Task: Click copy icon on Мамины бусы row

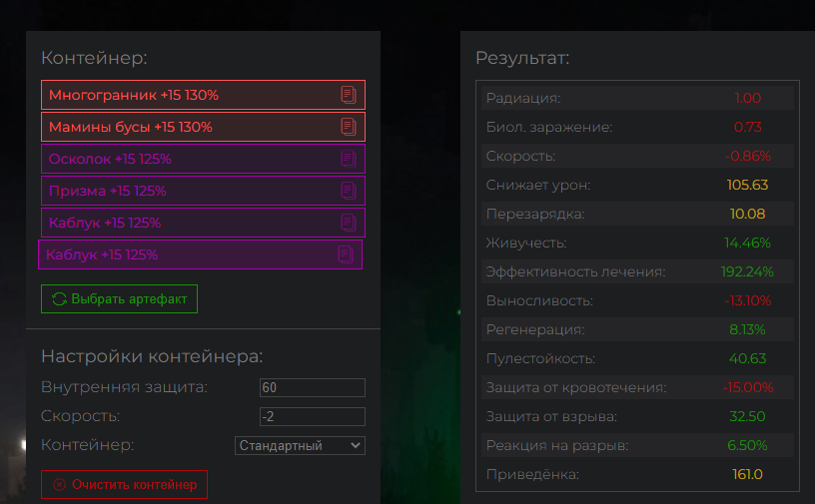Action: (349, 127)
